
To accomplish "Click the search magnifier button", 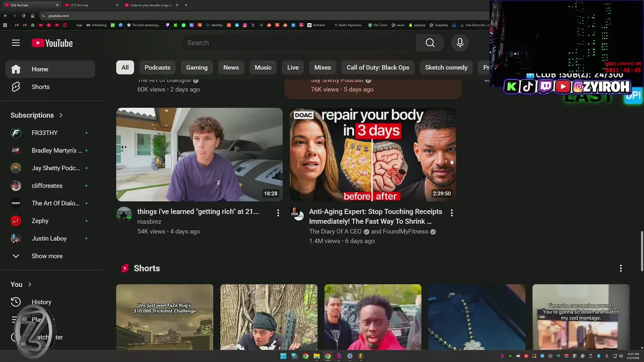I will pyautogui.click(x=430, y=43).
